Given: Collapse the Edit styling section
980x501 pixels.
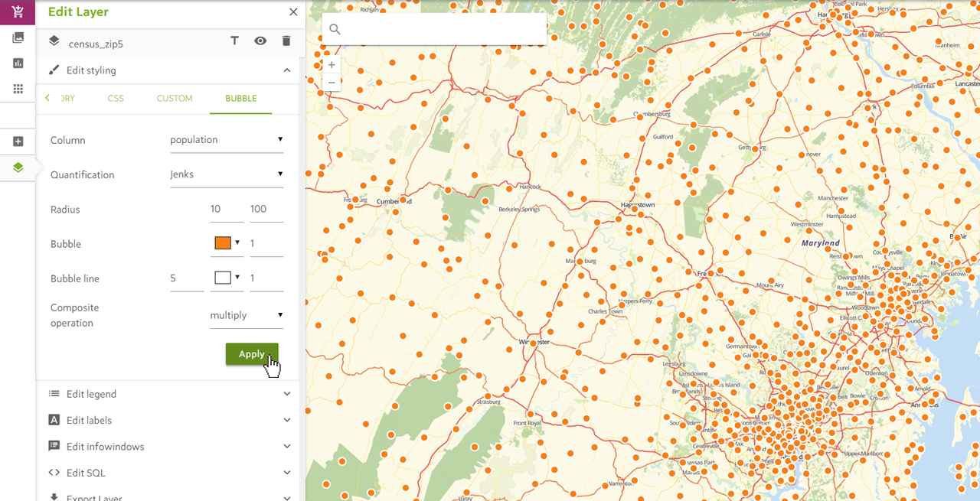Looking at the screenshot, I should click(x=287, y=70).
